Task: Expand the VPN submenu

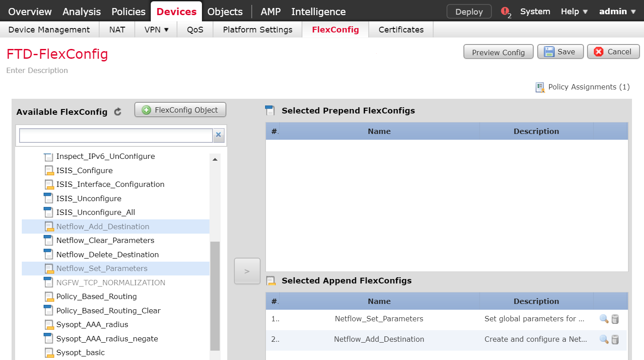Action: 157,30
